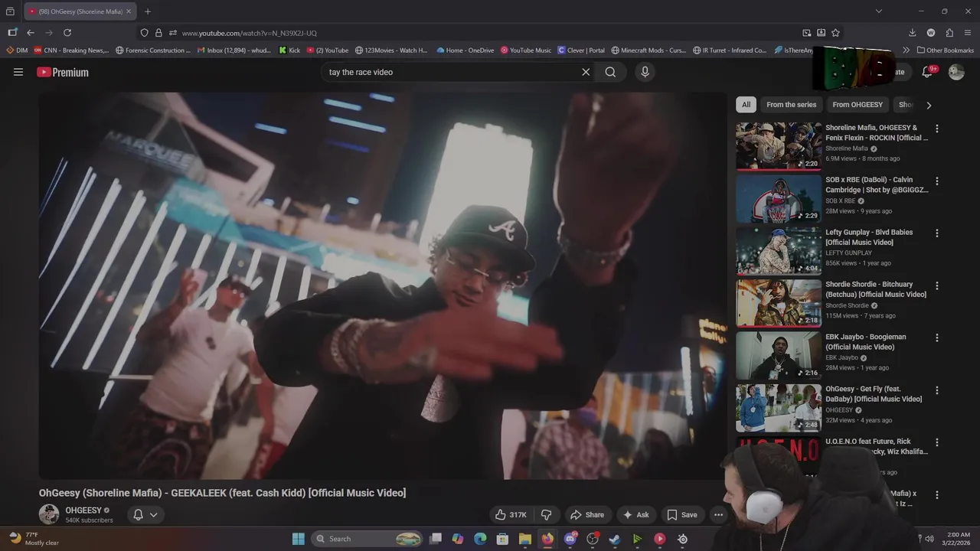Open browser extensions puzzle icon

tap(949, 33)
